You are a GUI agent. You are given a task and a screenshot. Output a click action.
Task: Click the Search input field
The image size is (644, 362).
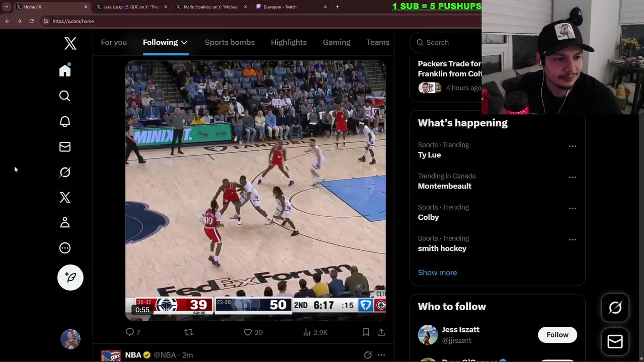click(446, 43)
